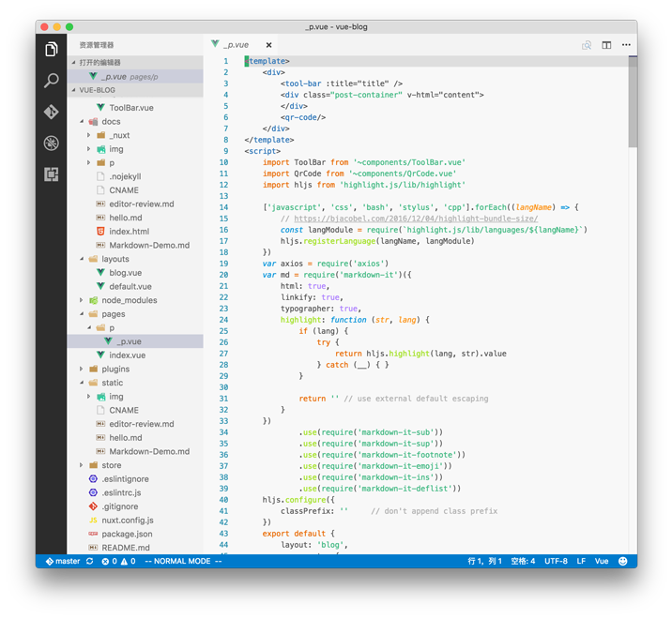Screen dimensions: 672x619
Task: Select _p.vue in the pages tree
Action: click(135, 341)
